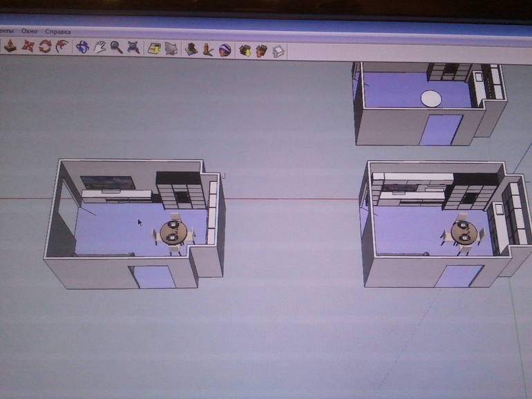Image resolution: width=532 pixels, height=399 pixels.
Task: Open the Справка menu
Action: (x=58, y=32)
